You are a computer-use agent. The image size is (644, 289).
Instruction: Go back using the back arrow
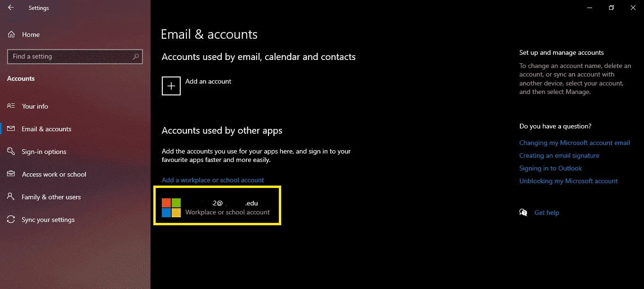[11, 8]
